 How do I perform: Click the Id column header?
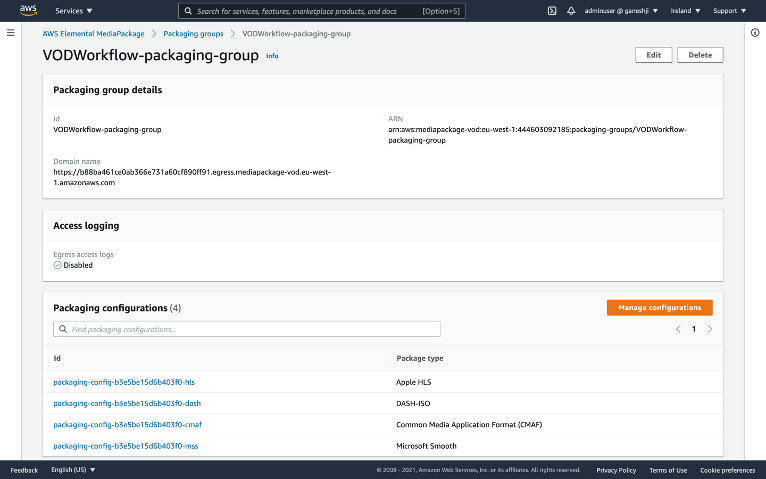(57, 358)
